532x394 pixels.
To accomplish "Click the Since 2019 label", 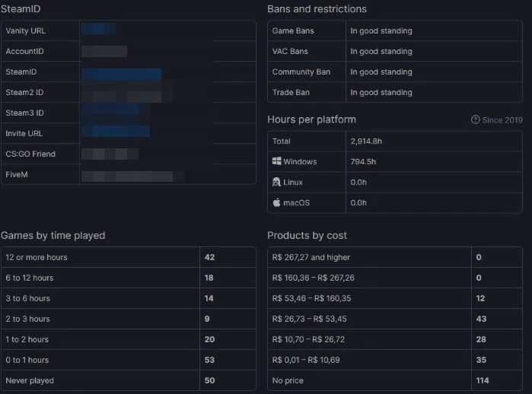I will coord(502,120).
